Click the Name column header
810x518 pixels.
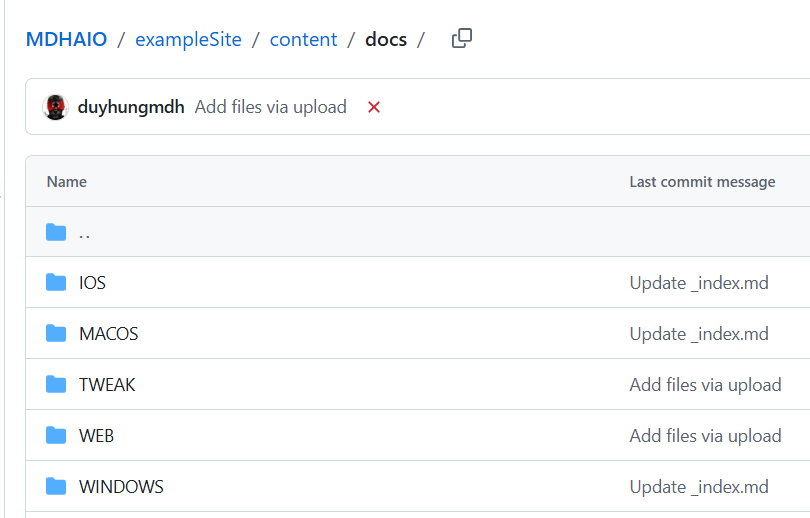coord(67,182)
